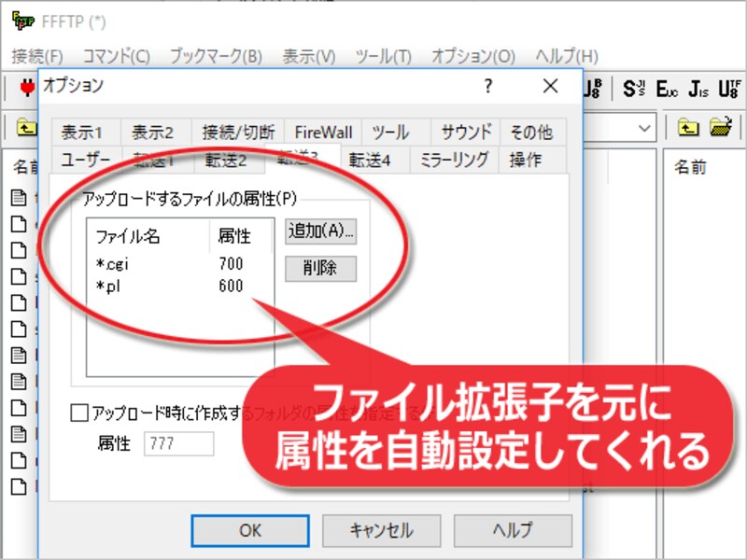Viewport: 747px width, 560px height.
Task: Open the ヘルプ(H) menu
Action: tap(567, 56)
